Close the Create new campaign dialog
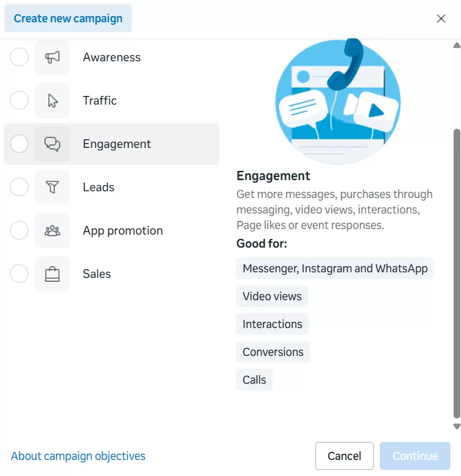Viewport: 461px width, 476px height. click(441, 19)
